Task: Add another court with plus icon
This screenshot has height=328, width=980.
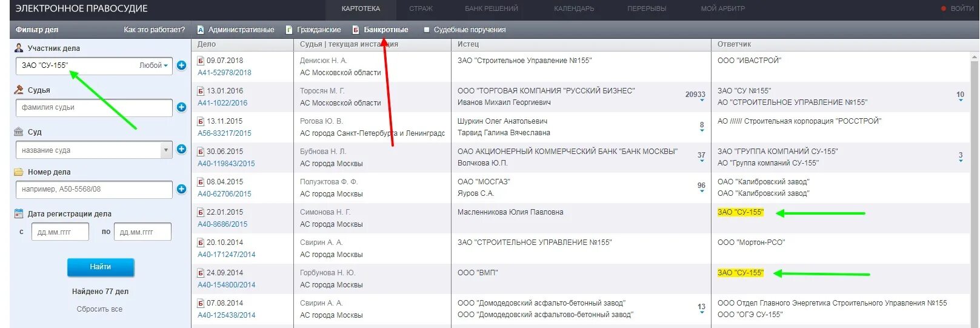Action: [x=181, y=149]
